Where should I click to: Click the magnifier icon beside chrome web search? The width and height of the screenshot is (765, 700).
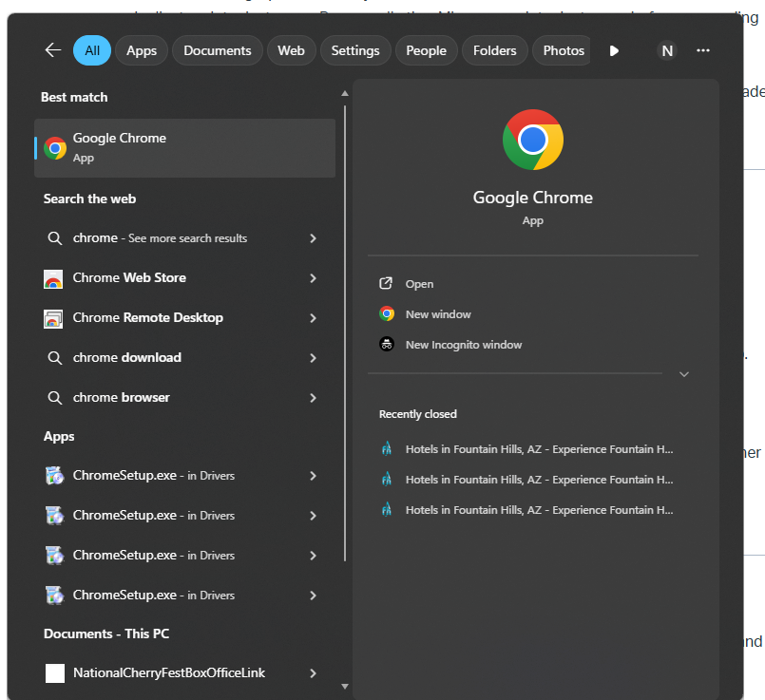(55, 238)
